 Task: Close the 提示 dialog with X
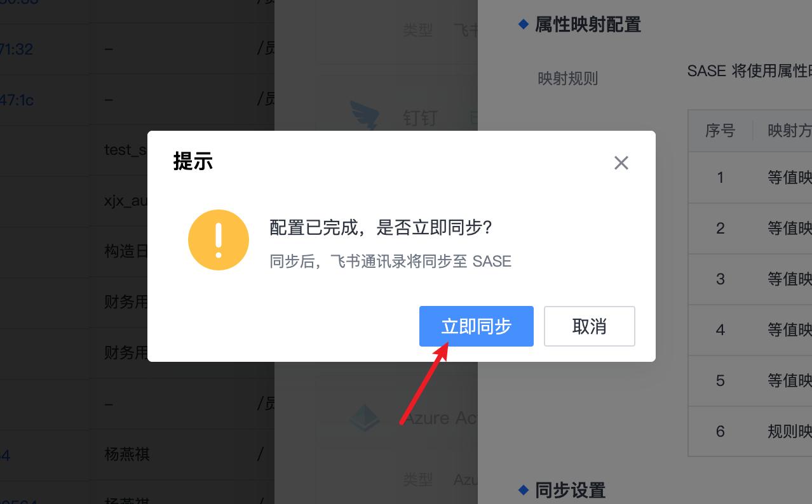tap(621, 163)
